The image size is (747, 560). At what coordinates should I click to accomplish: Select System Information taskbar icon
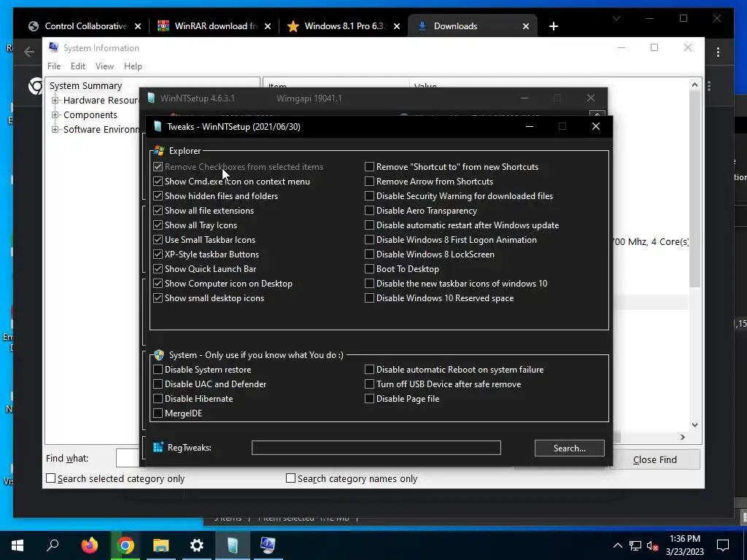[x=268, y=545]
